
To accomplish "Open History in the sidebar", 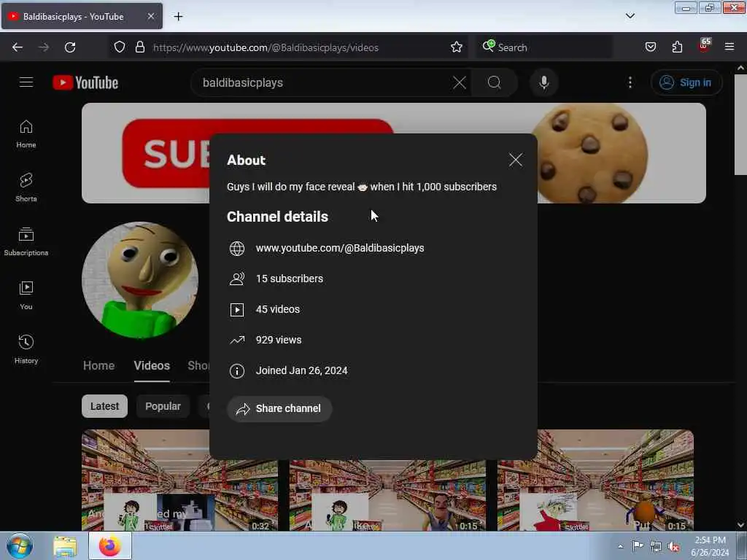I will pos(26,349).
